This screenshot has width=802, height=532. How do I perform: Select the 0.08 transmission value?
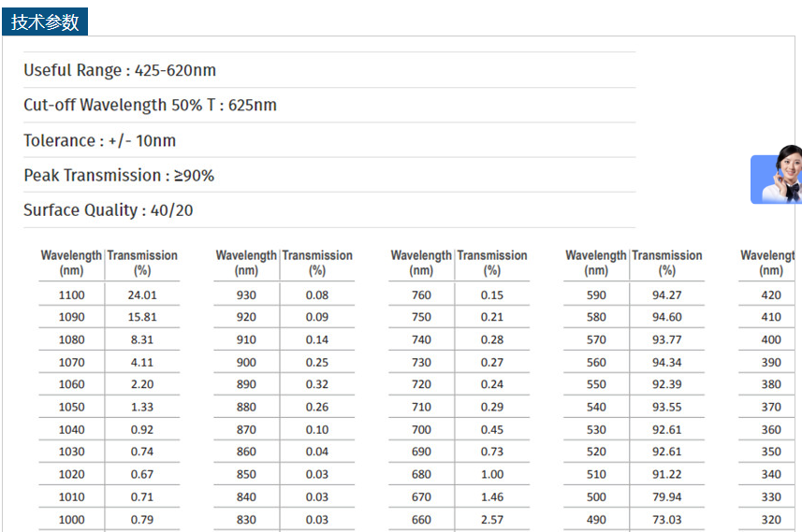pos(317,295)
